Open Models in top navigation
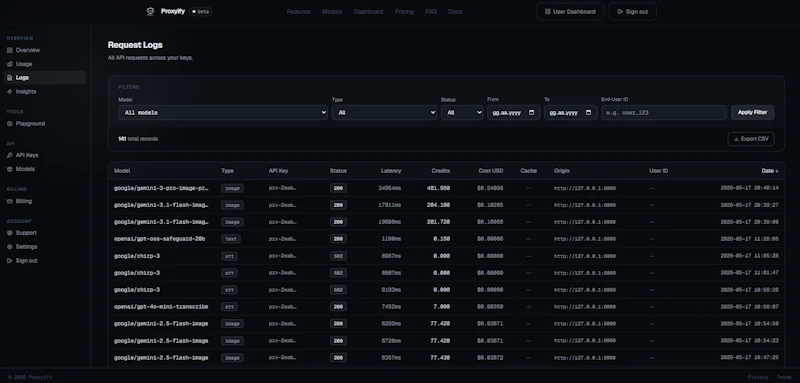The height and width of the screenshot is (383, 800). pyautogui.click(x=332, y=11)
